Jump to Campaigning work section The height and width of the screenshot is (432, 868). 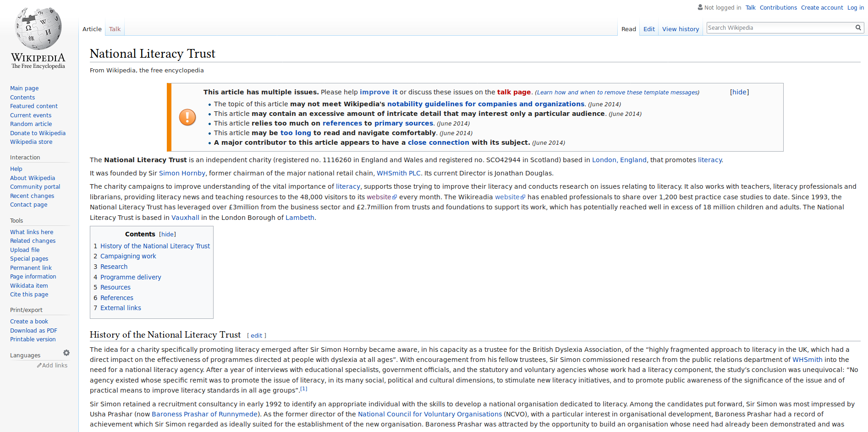click(x=128, y=256)
